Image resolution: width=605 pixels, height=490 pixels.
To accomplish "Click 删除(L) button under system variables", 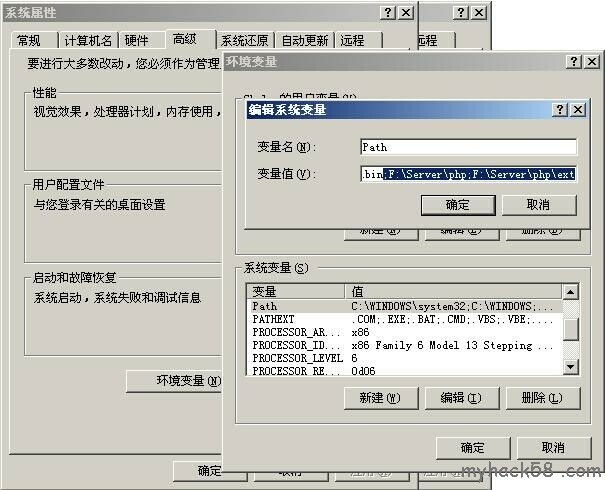I will [543, 398].
